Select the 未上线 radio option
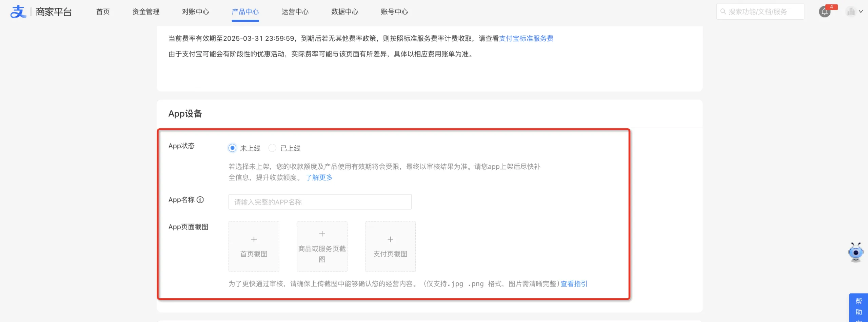Image resolution: width=868 pixels, height=322 pixels. click(232, 148)
